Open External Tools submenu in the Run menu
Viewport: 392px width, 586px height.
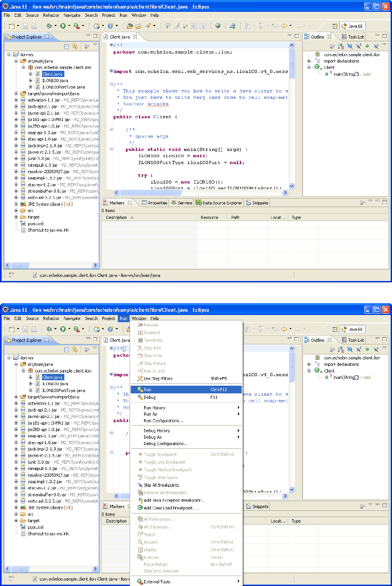(x=186, y=581)
